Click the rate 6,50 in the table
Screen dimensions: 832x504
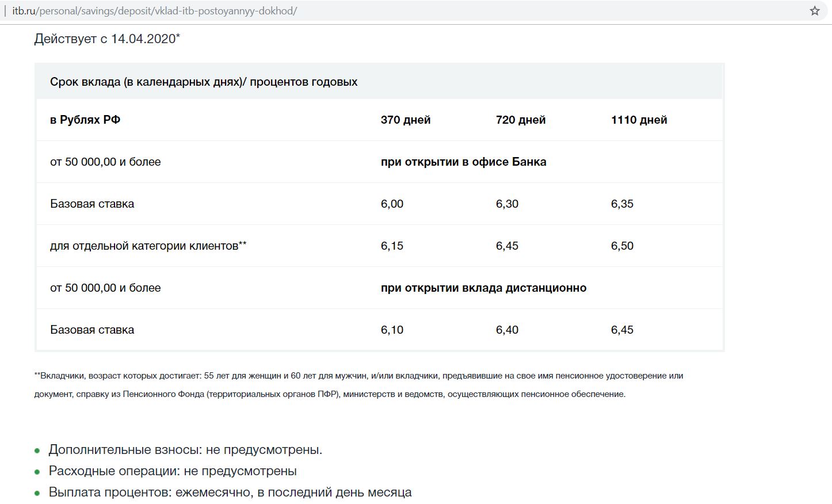point(622,246)
